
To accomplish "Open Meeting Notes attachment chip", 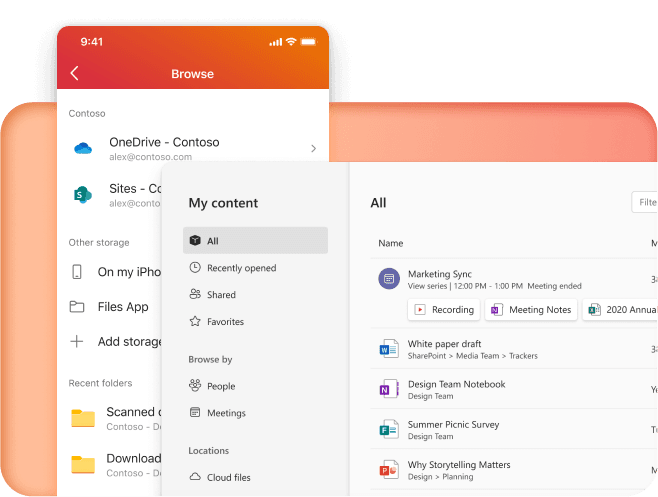I will point(531,310).
